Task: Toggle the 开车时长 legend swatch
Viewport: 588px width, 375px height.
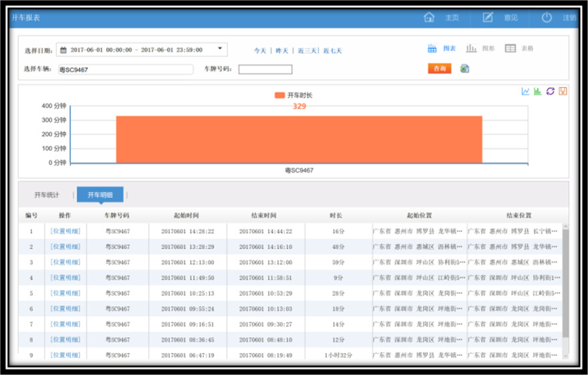Action: coord(279,96)
